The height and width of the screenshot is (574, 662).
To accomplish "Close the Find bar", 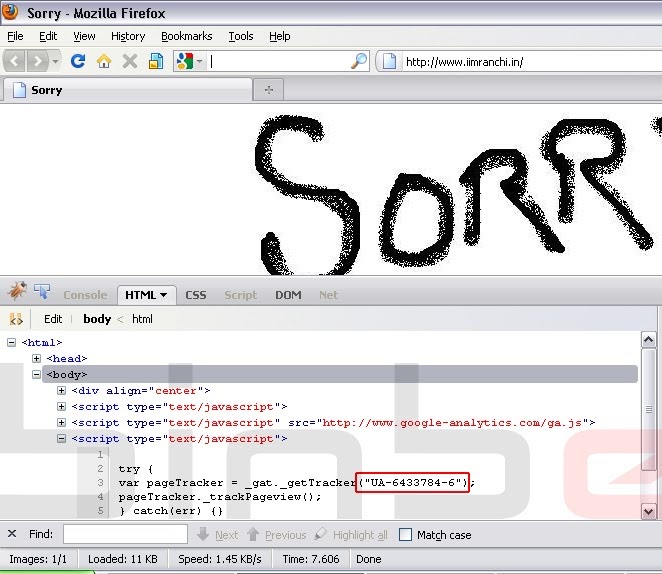I will (12, 534).
